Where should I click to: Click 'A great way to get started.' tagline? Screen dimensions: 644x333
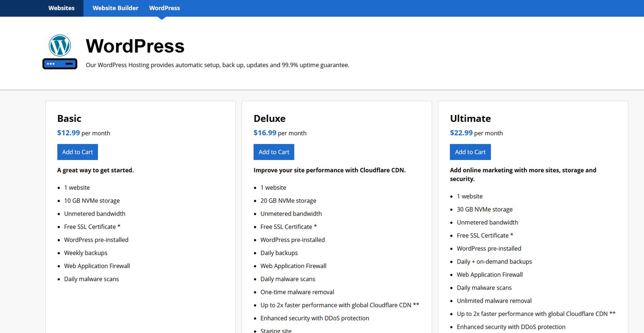[95, 170]
